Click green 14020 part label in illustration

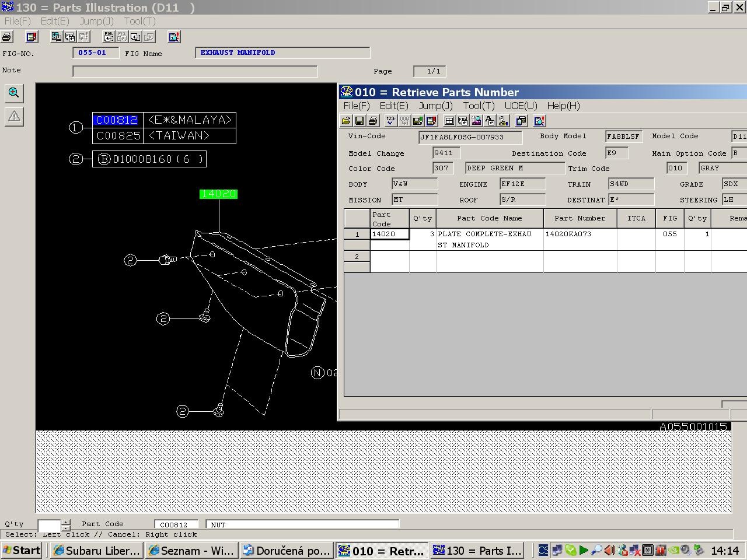click(218, 194)
